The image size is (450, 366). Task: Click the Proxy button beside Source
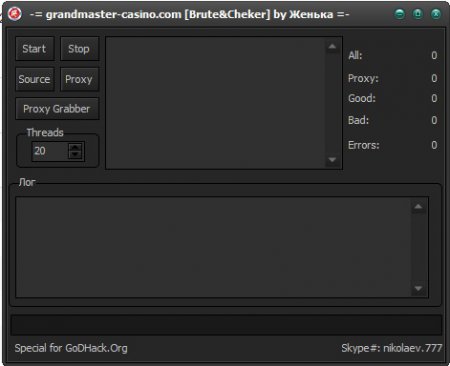tap(79, 79)
